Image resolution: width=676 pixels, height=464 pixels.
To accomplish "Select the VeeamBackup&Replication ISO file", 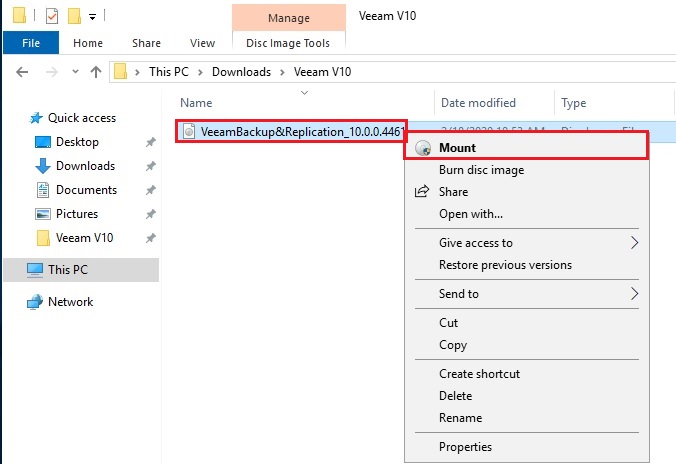I will click(301, 132).
